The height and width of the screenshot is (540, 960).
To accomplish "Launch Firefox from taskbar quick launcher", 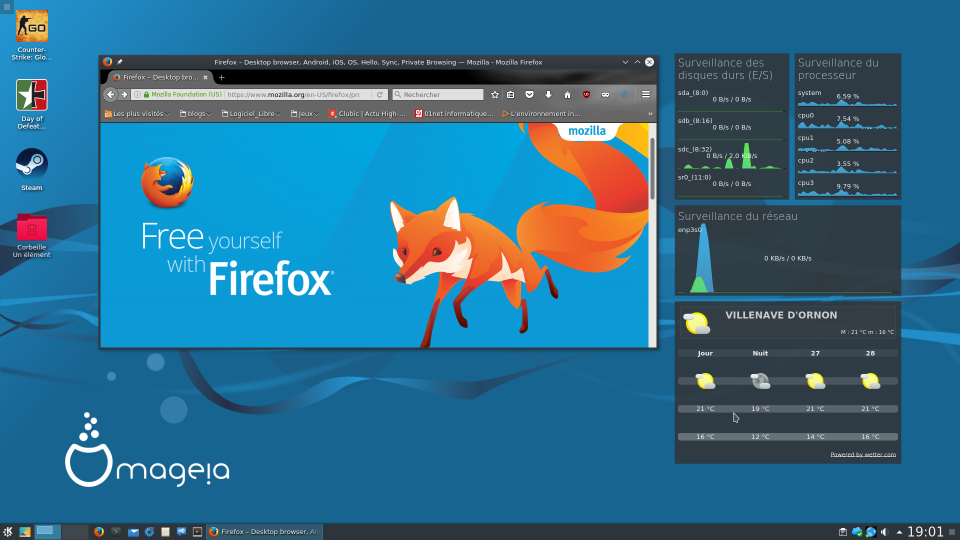I will (x=99, y=531).
